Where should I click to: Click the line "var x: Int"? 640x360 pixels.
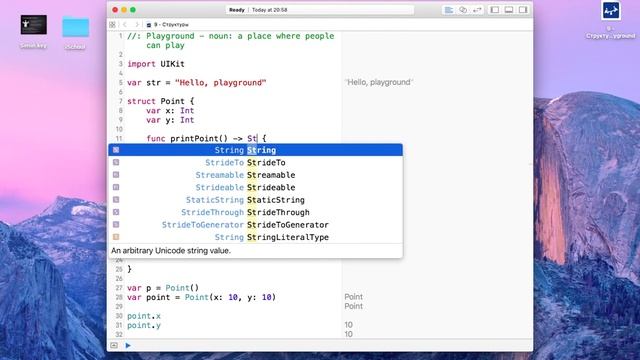[170, 111]
